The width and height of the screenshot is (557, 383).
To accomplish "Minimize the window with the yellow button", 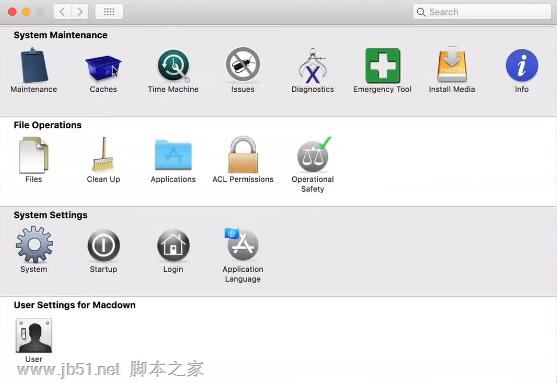I will 26,12.
